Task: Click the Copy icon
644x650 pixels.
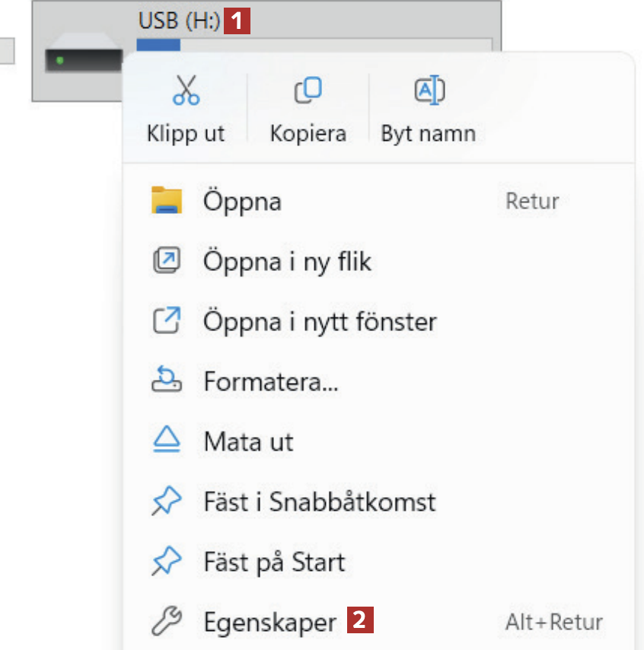Action: tap(308, 91)
